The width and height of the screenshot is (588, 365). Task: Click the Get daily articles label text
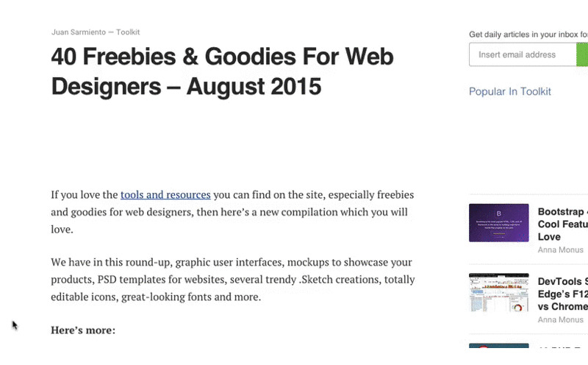528,35
